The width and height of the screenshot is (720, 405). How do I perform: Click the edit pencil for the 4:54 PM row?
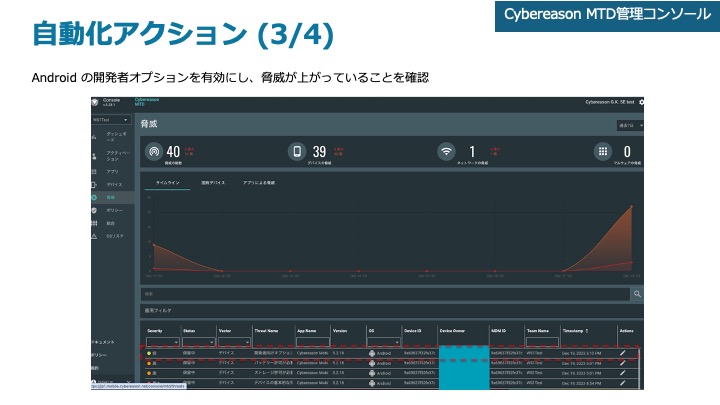tap(623, 382)
